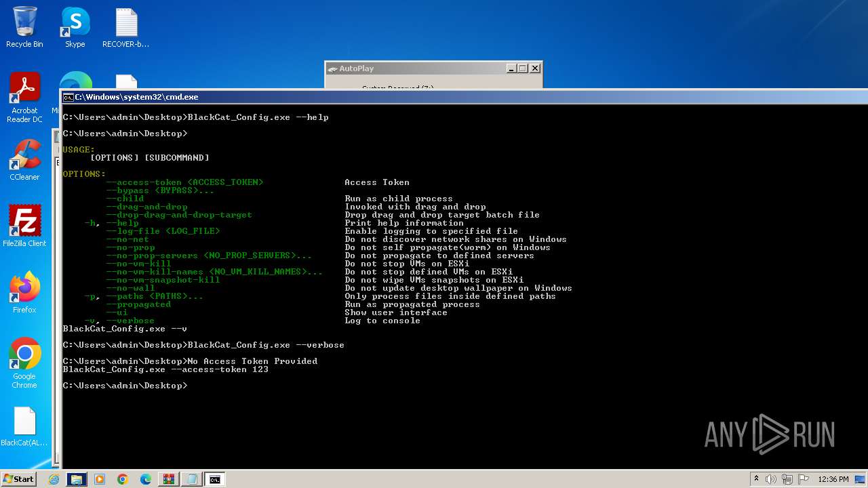
Task: Click the --bypass option text
Action: click(x=160, y=190)
